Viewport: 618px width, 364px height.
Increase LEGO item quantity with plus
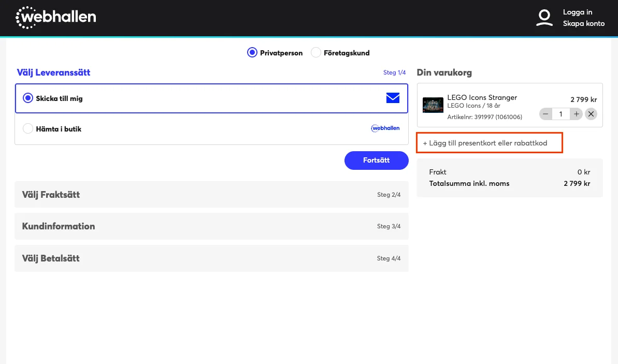tap(576, 114)
